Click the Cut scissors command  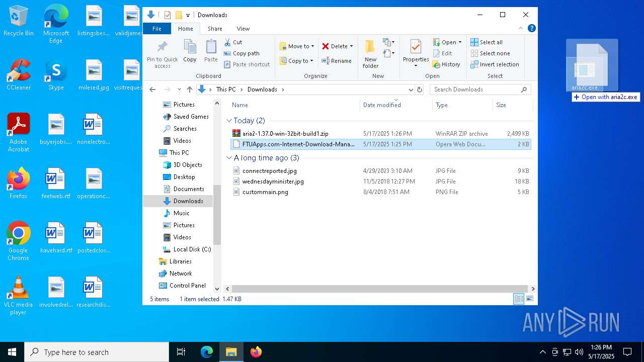pos(233,42)
